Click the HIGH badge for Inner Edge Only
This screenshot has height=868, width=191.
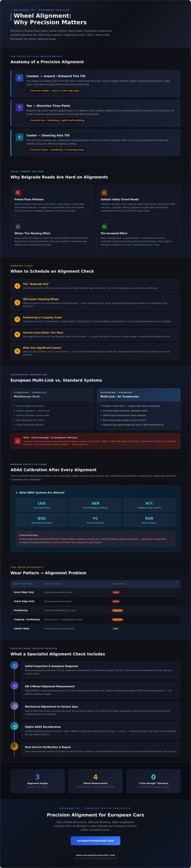(116, 592)
